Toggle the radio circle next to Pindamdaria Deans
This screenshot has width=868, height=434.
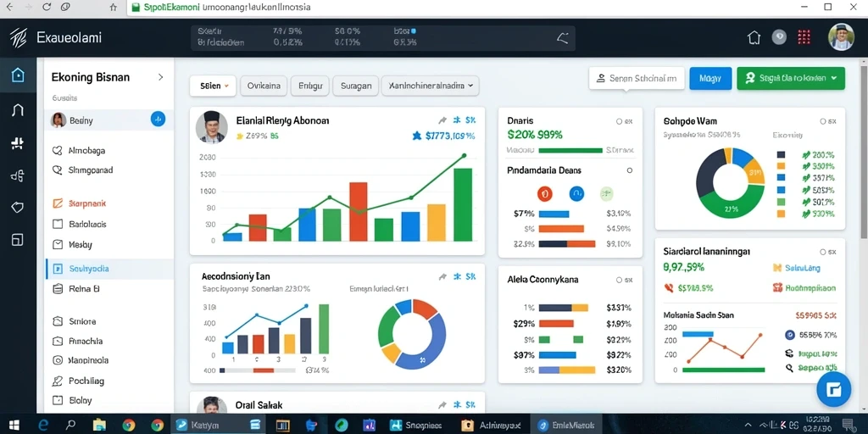(630, 170)
